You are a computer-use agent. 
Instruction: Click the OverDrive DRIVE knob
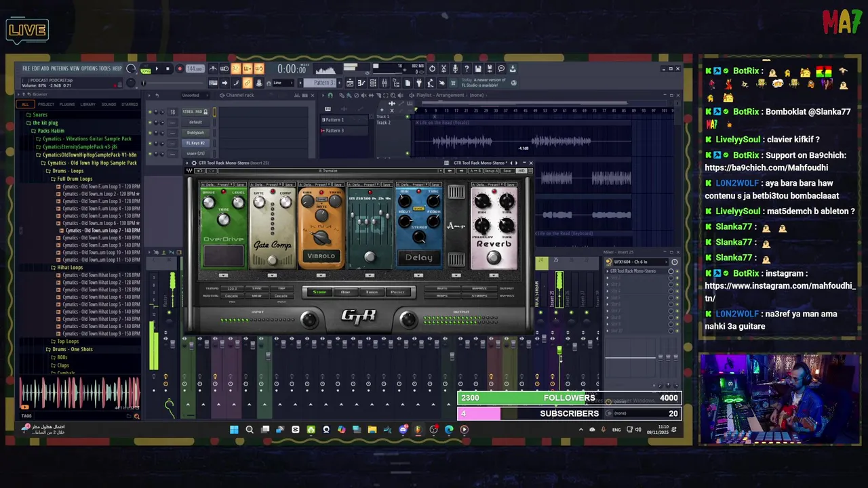[209, 202]
